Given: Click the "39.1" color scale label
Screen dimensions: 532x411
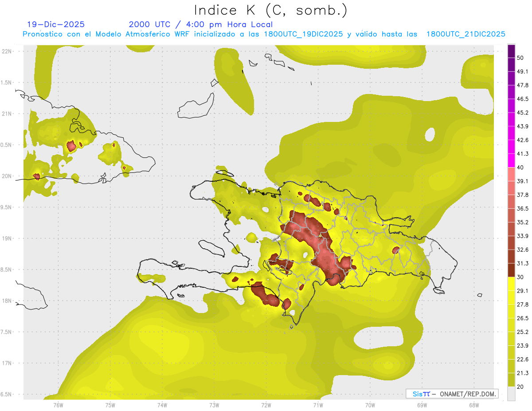Looking at the screenshot, I should pyautogui.click(x=522, y=181).
